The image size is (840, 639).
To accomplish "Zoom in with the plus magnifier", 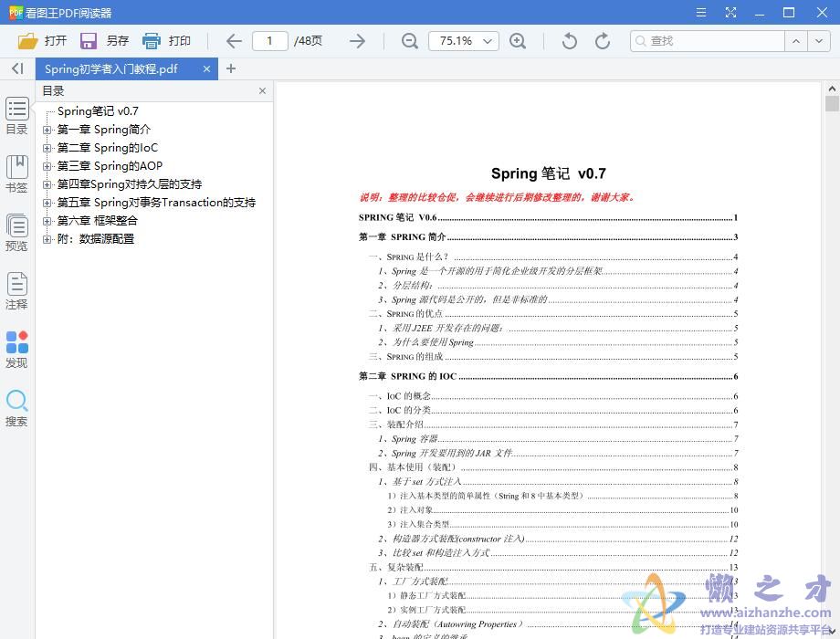I will point(518,41).
